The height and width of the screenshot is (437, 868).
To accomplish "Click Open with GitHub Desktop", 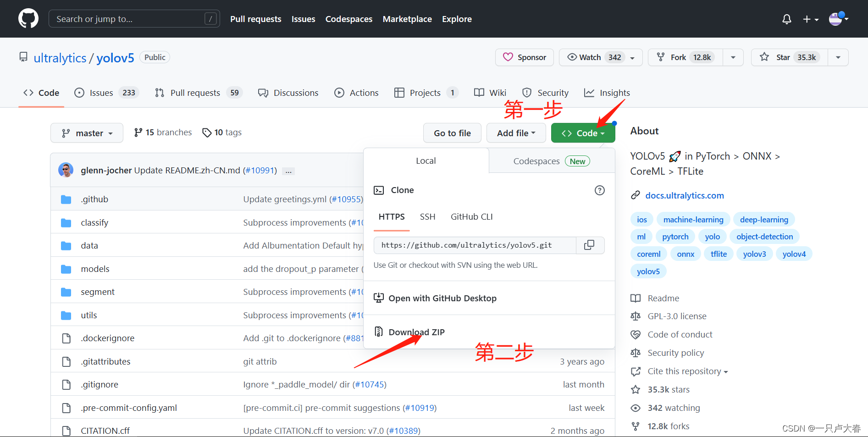I will (x=442, y=299).
